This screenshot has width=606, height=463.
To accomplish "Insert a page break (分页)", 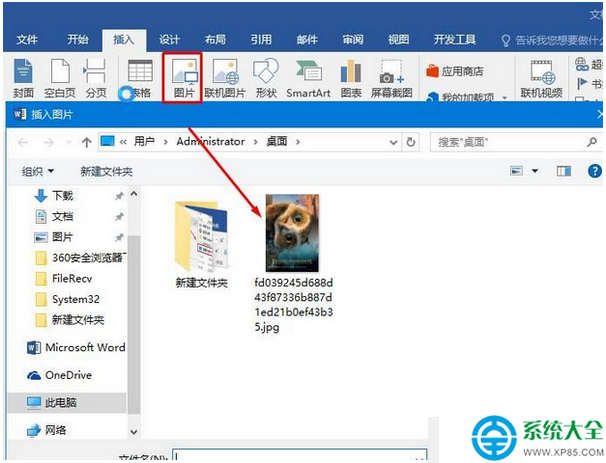I will 95,78.
